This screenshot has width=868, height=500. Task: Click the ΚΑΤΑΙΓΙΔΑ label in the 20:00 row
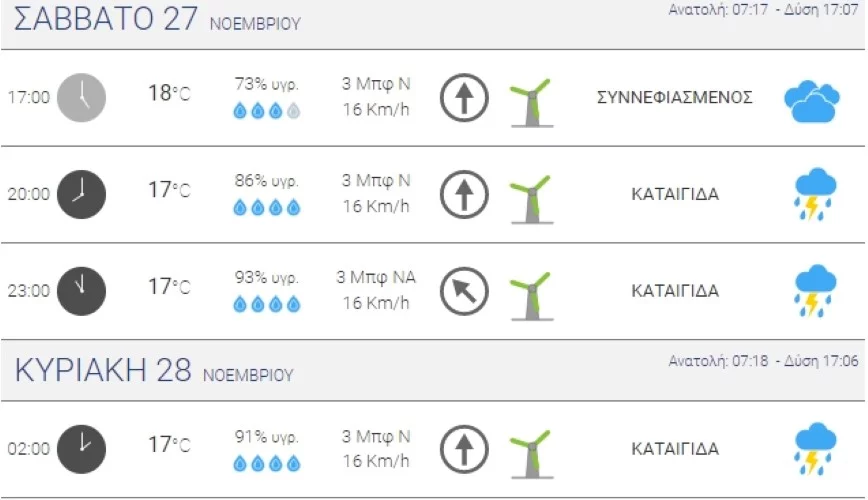[x=674, y=194]
